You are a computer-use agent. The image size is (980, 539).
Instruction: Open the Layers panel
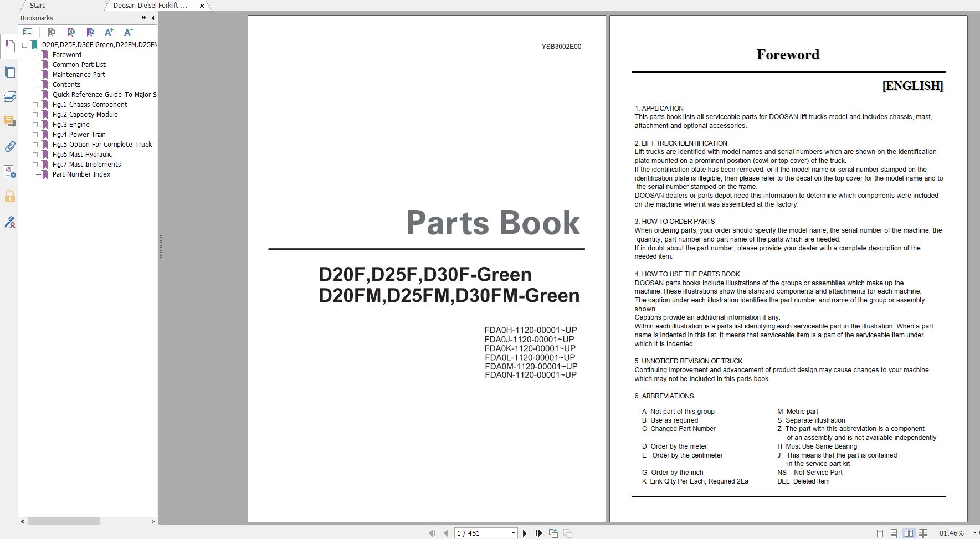(x=9, y=97)
